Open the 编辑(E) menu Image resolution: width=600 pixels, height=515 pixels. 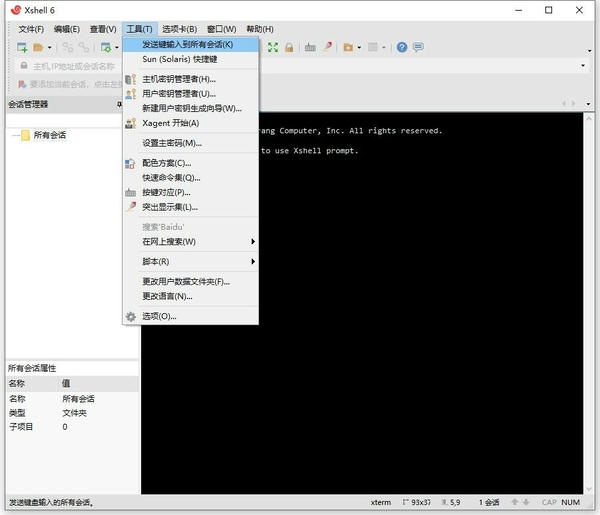67,29
